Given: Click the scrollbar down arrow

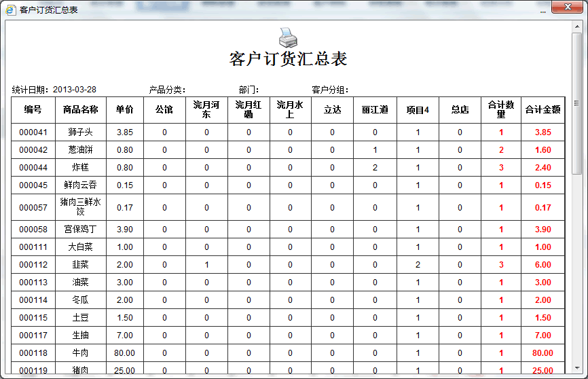Looking at the screenshot, I should (x=577, y=368).
